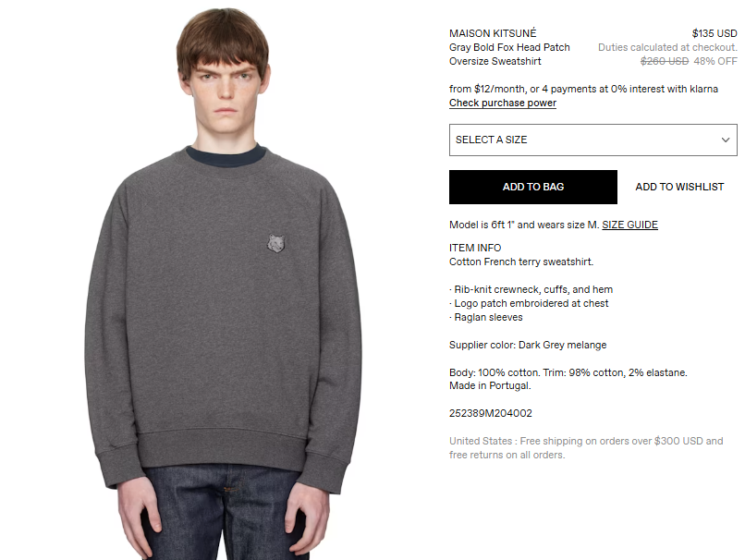Open the Maison Kitsuné brand name
Viewport: 745px width, 560px height.
[x=493, y=33]
